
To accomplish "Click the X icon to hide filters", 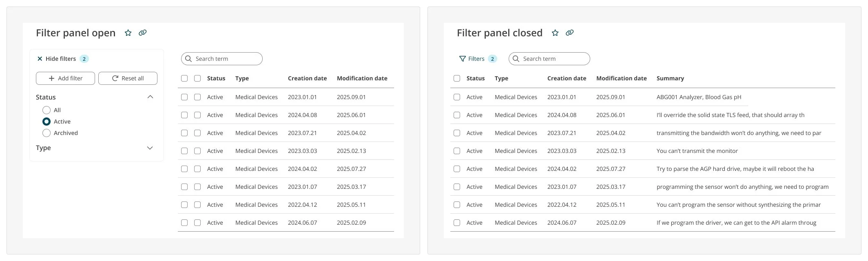I will pos(40,59).
